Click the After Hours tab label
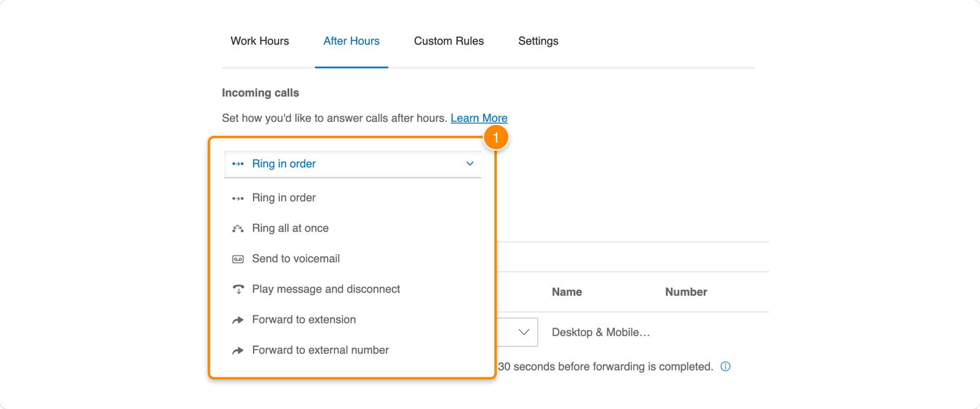 352,41
